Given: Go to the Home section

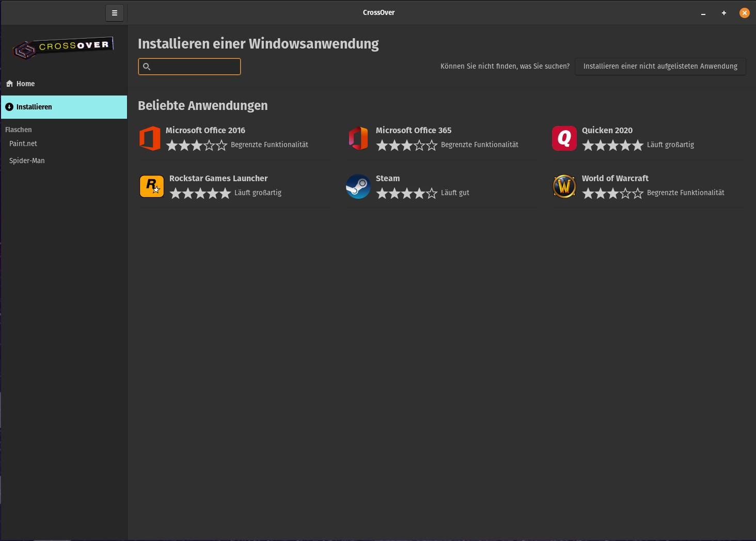Looking at the screenshot, I should (x=64, y=84).
